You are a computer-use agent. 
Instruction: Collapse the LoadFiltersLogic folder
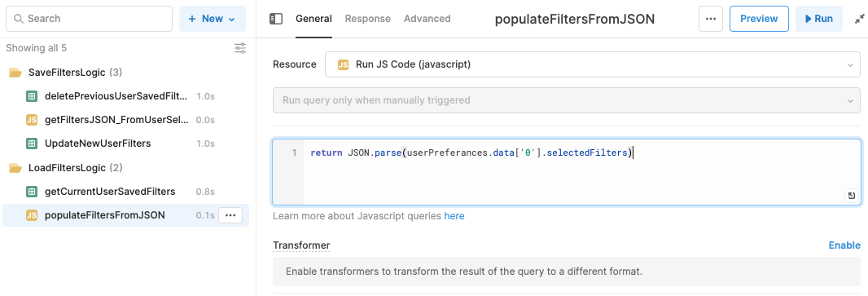tap(67, 168)
